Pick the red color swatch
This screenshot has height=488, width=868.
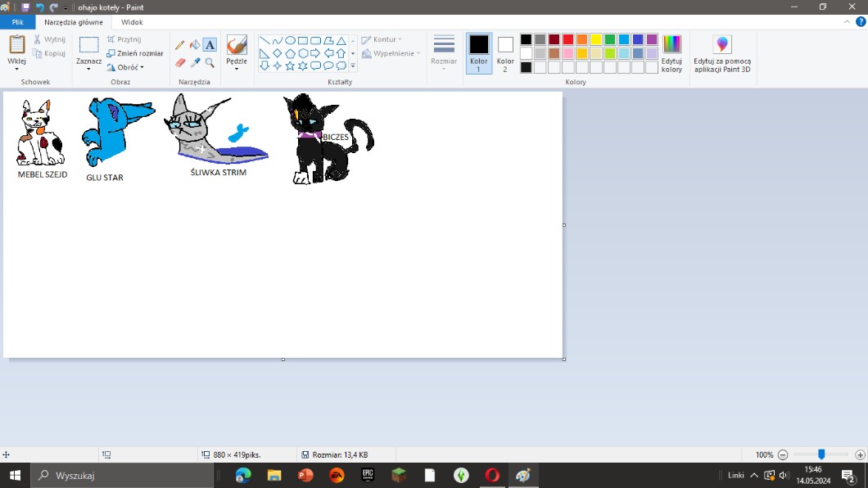pyautogui.click(x=567, y=39)
